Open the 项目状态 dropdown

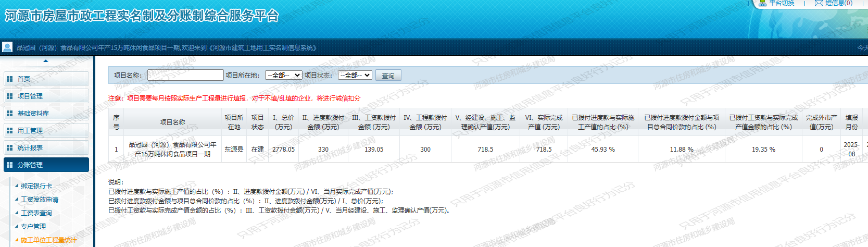tap(355, 75)
